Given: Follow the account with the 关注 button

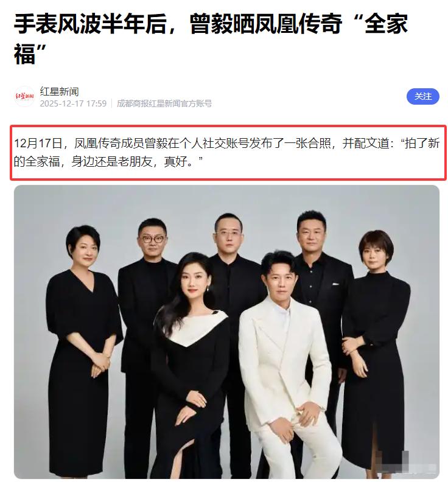Looking at the screenshot, I should tap(422, 97).
